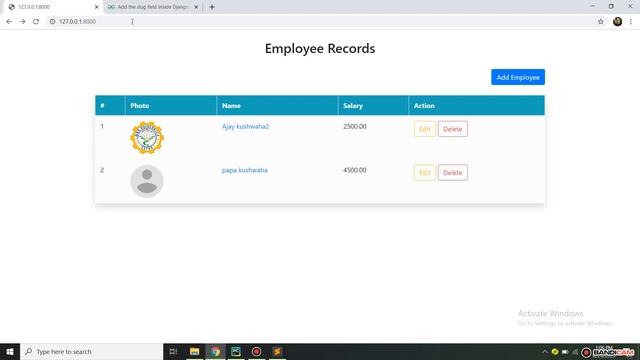Reload the current page
This screenshot has height=360, width=640.
coord(36,22)
